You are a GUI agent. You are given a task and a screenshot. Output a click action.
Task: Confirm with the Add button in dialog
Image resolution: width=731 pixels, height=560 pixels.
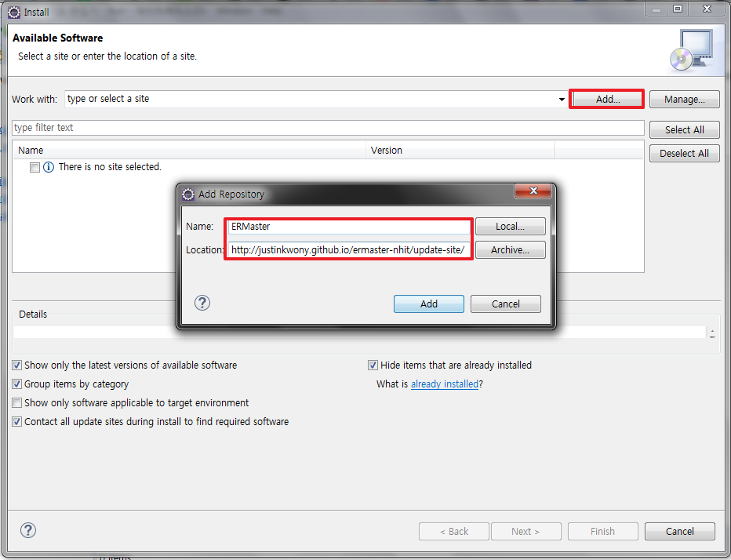[x=428, y=304]
